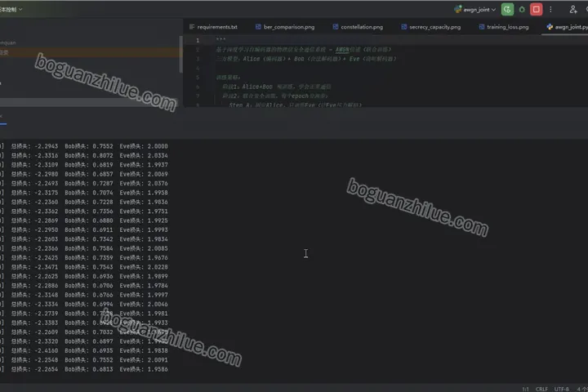Image resolution: width=588 pixels, height=392 pixels.
Task: Stop the running process with red square
Action: [536, 9]
